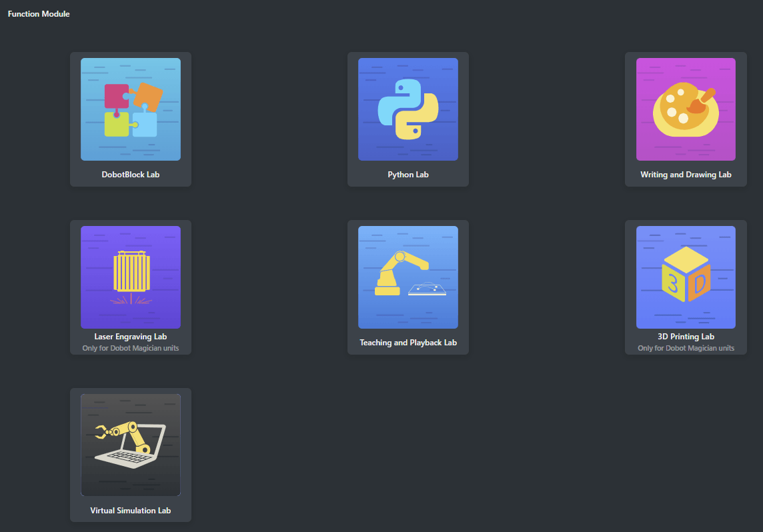Image resolution: width=763 pixels, height=532 pixels.
Task: Click the Python logo icon
Action: [408, 109]
